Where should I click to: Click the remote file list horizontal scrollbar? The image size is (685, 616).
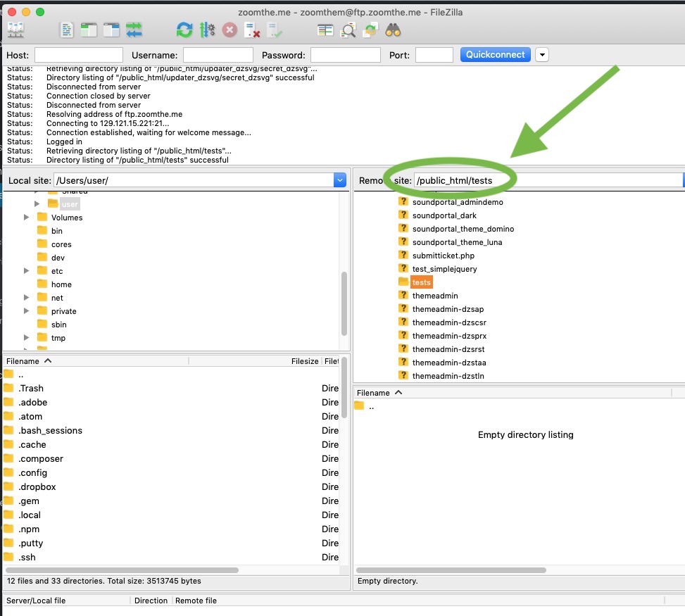pos(451,570)
